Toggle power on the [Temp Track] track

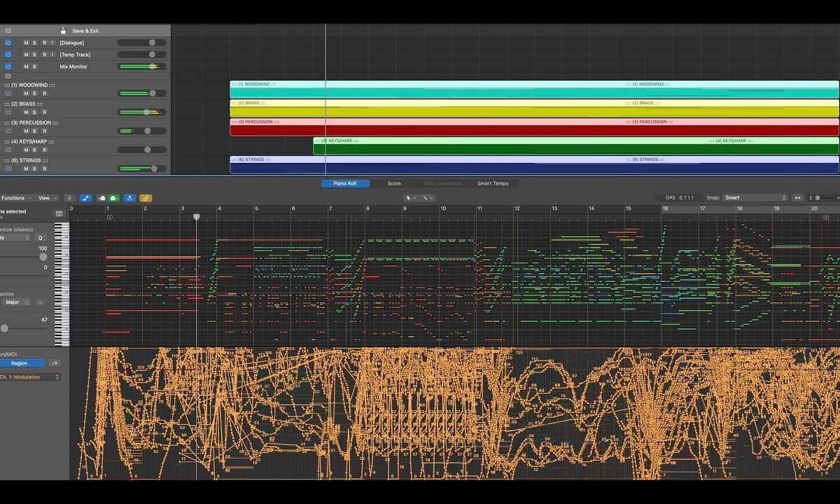coord(8,55)
